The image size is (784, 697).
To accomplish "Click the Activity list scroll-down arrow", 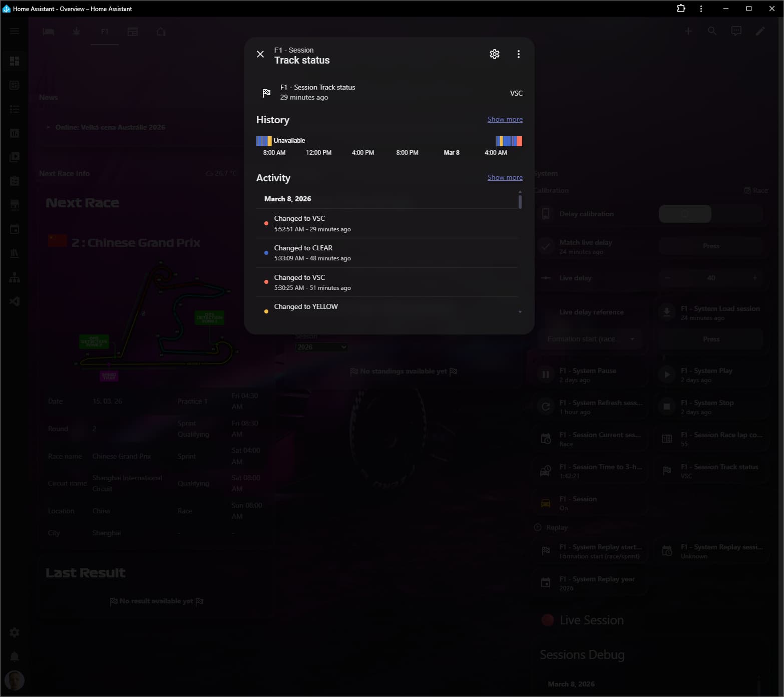I will (520, 312).
